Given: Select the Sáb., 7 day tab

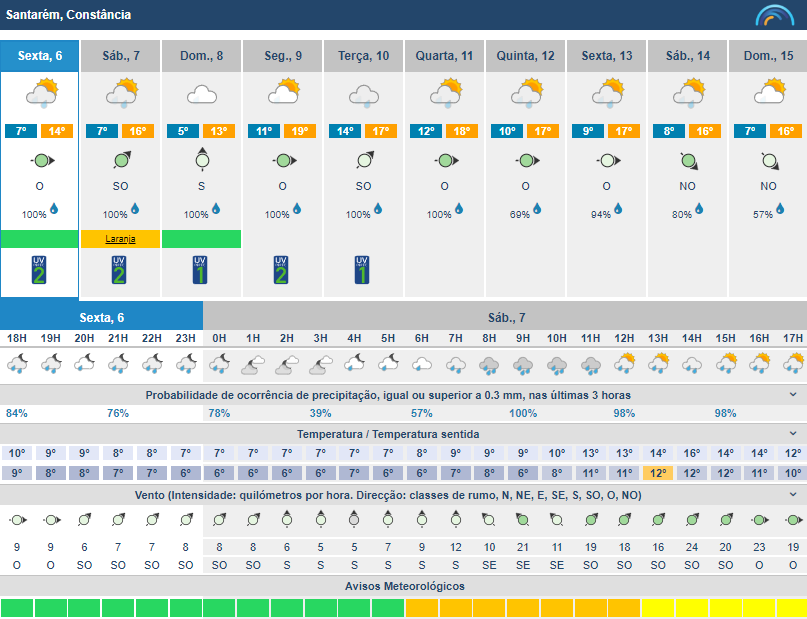Looking at the screenshot, I should click(x=121, y=56).
